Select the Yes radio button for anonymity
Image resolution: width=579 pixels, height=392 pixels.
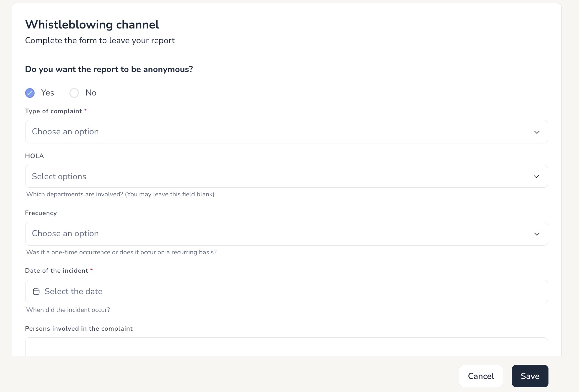click(30, 93)
